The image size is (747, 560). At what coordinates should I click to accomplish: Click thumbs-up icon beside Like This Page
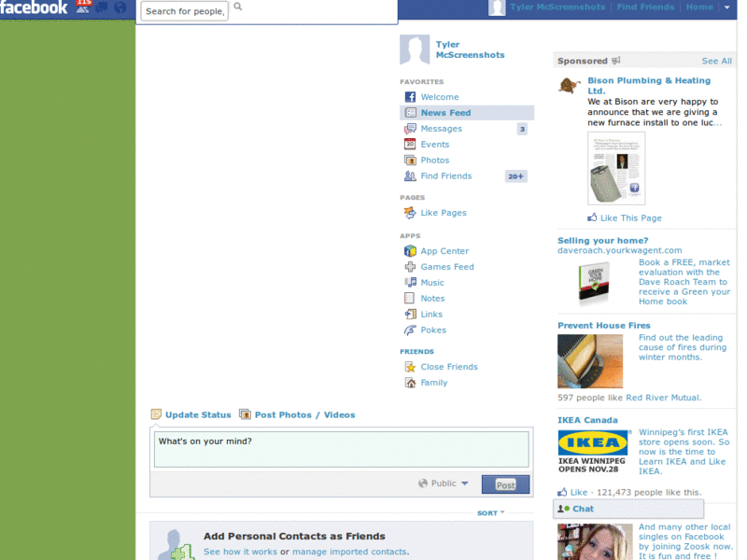coord(592,217)
